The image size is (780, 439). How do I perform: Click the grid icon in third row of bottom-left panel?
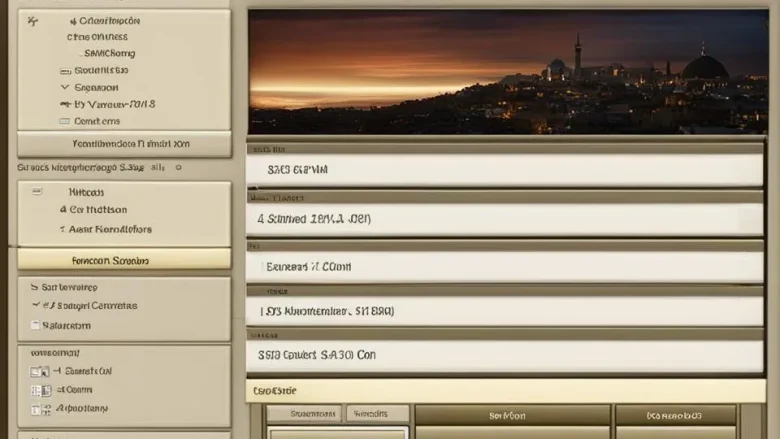pyautogui.click(x=39, y=409)
